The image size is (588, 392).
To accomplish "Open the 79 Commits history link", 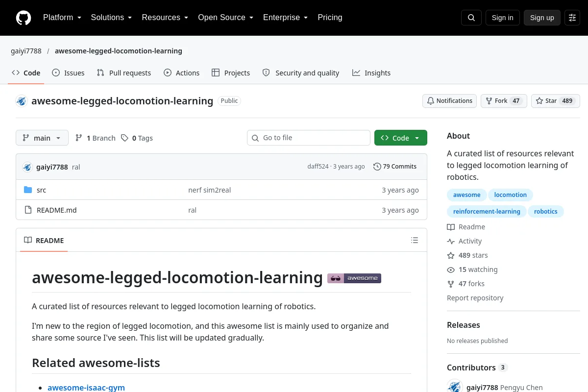I will point(395,167).
